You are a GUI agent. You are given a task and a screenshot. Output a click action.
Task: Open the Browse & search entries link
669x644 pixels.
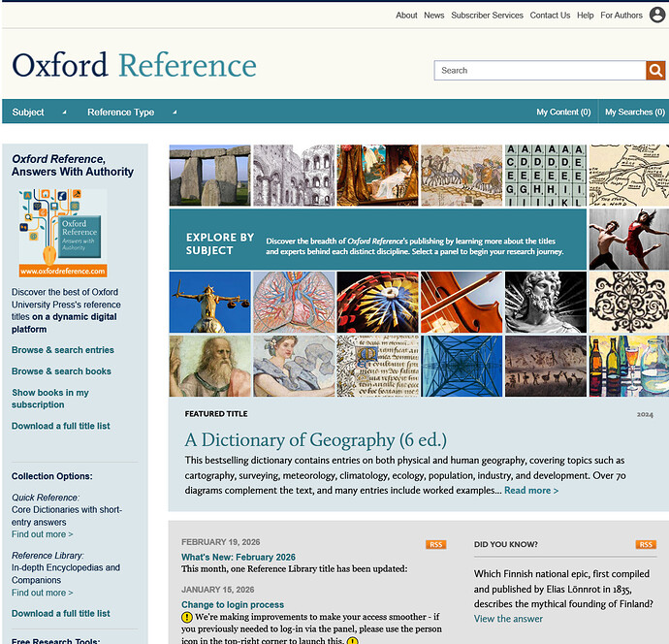[x=63, y=350]
